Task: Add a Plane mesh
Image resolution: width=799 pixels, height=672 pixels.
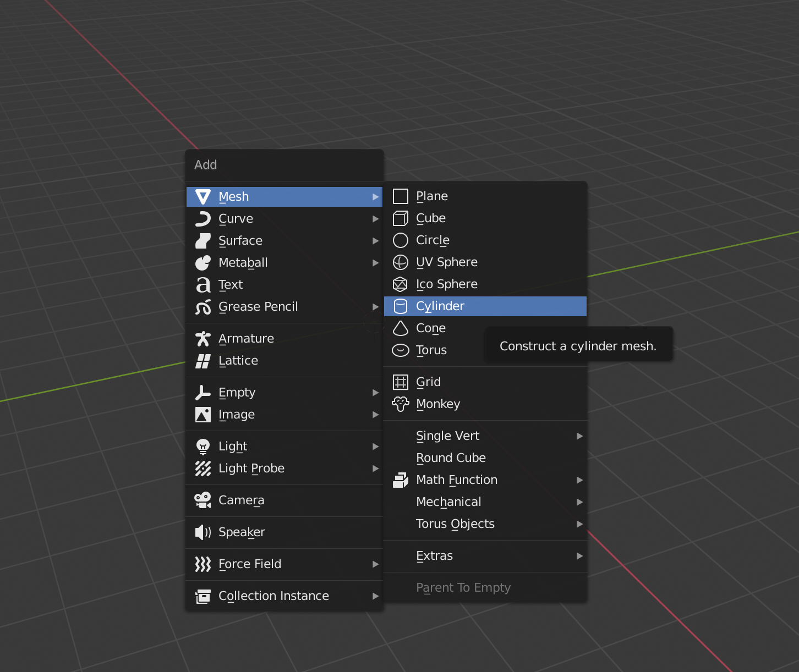Action: 485,196
